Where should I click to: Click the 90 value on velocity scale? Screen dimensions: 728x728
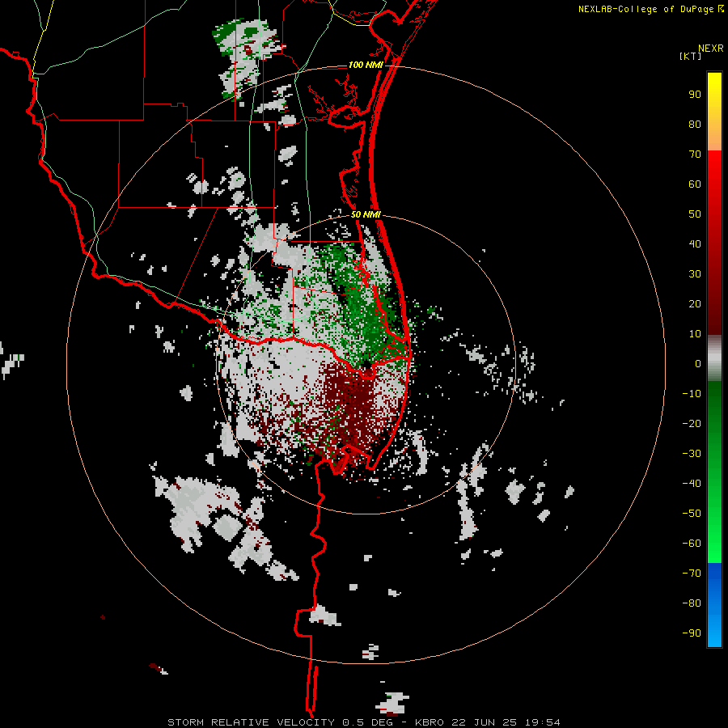pyautogui.click(x=695, y=95)
